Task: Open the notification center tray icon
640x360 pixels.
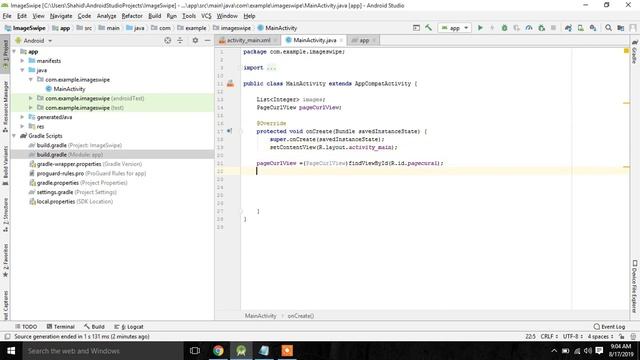Action: [599, 351]
